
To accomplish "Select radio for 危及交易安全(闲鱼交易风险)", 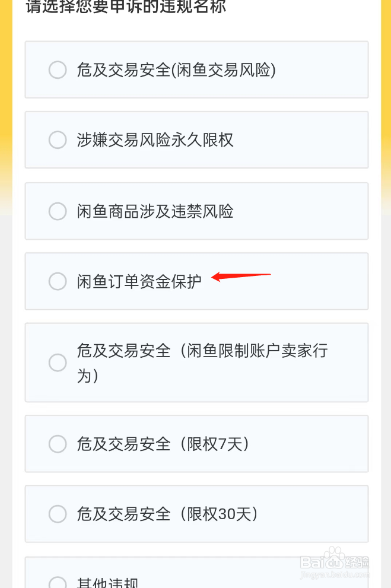I will click(58, 70).
